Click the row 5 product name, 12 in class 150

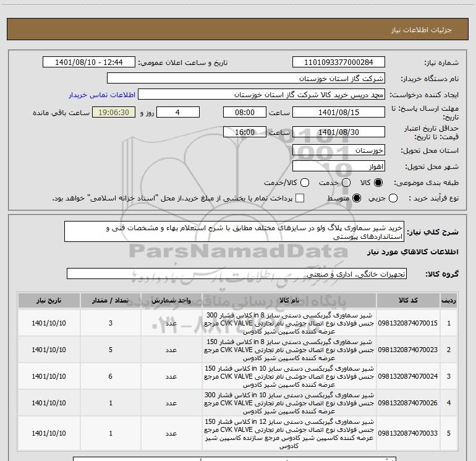tap(289, 433)
